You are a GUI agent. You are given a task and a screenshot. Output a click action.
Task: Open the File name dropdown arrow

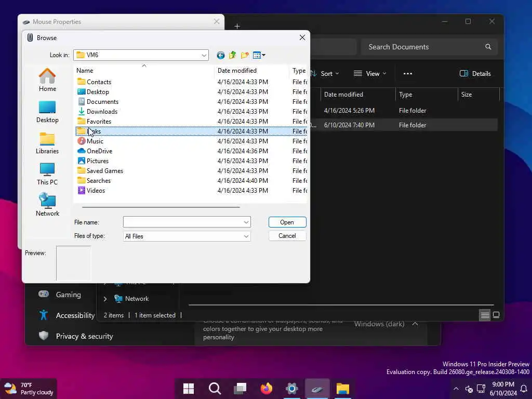[x=246, y=222]
